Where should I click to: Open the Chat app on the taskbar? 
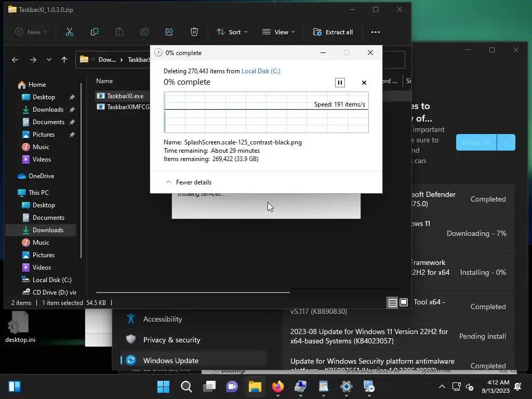232,387
